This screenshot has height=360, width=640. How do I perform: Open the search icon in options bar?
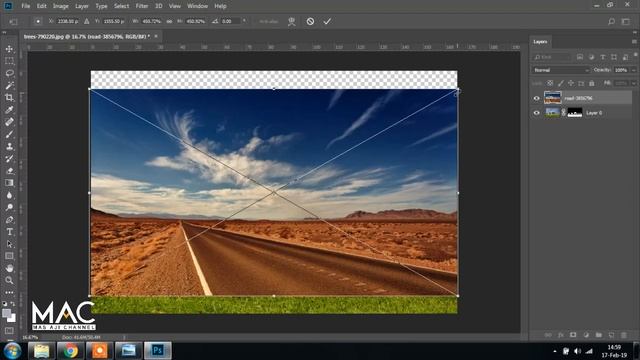pos(611,21)
